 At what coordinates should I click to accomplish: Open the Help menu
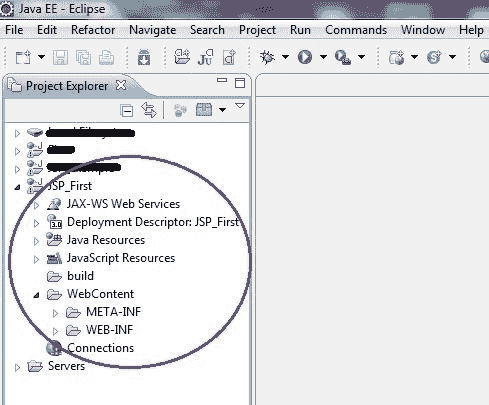pos(471,30)
